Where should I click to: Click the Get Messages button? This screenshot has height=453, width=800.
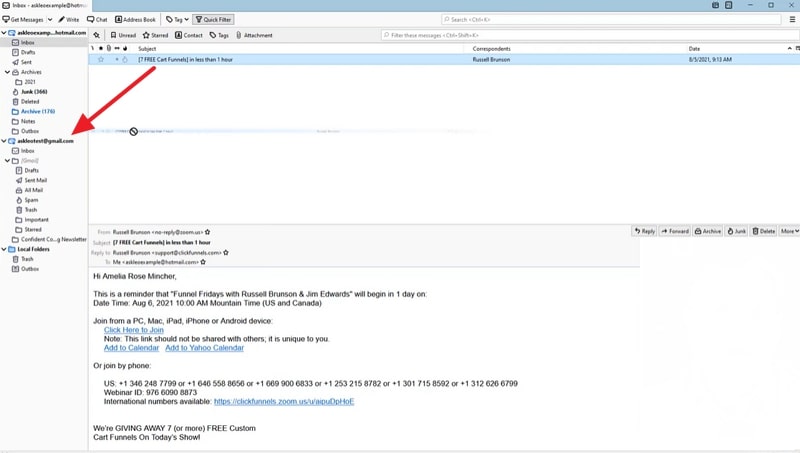coord(23,19)
